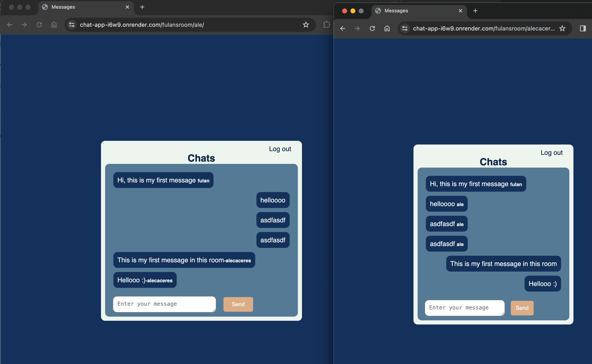Click back arrow in right browser window
This screenshot has height=364, width=592.
tap(343, 28)
